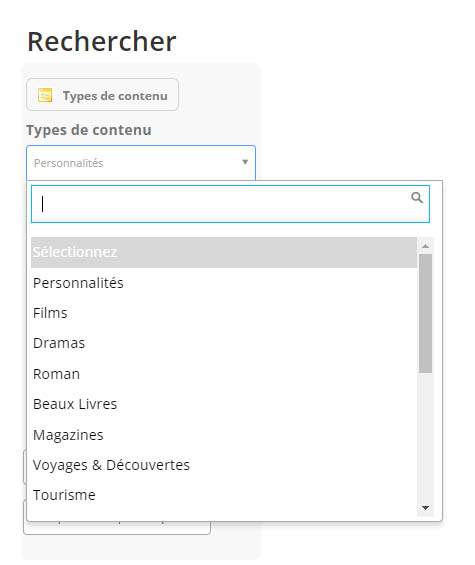Click the magnifier icon in search box

click(x=417, y=197)
